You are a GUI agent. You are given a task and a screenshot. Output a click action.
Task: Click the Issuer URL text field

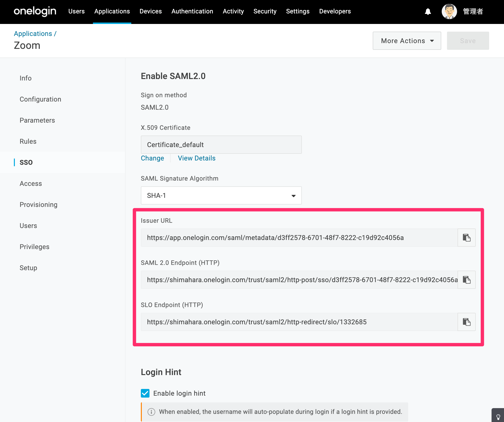pyautogui.click(x=299, y=238)
